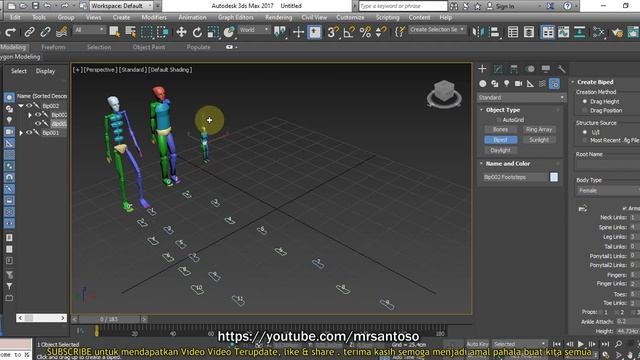This screenshot has width=640, height=360.
Task: Open the Rendering menu
Action: coord(278,18)
